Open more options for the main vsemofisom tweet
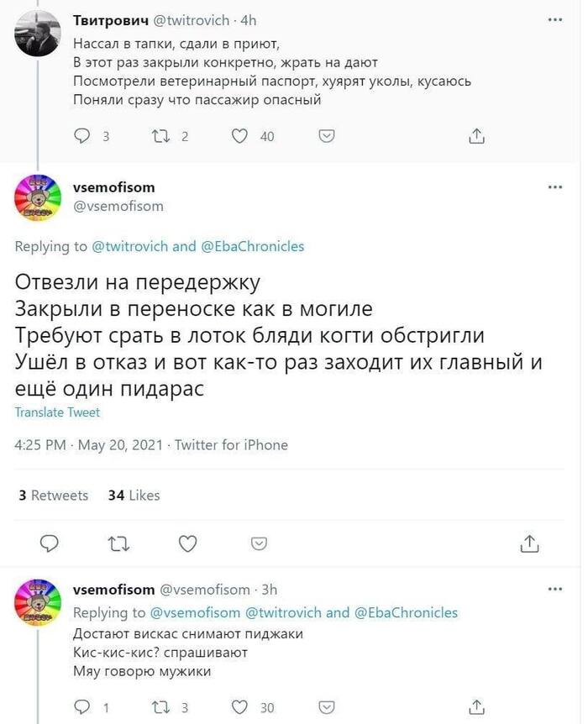 point(554,187)
